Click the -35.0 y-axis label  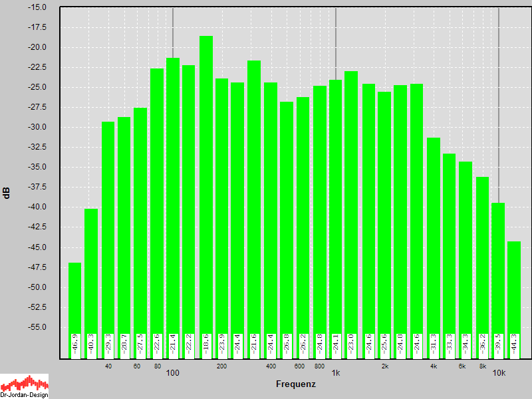coord(37,167)
